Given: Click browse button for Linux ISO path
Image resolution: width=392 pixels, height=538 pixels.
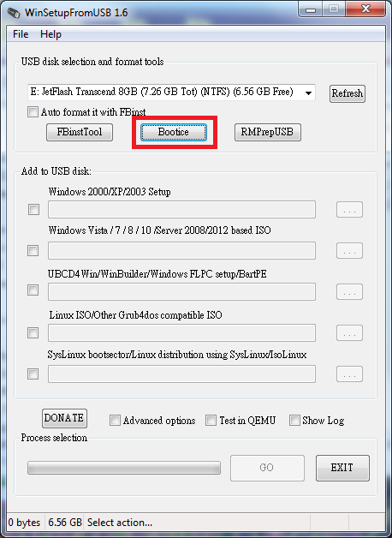Looking at the screenshot, I should 349,333.
